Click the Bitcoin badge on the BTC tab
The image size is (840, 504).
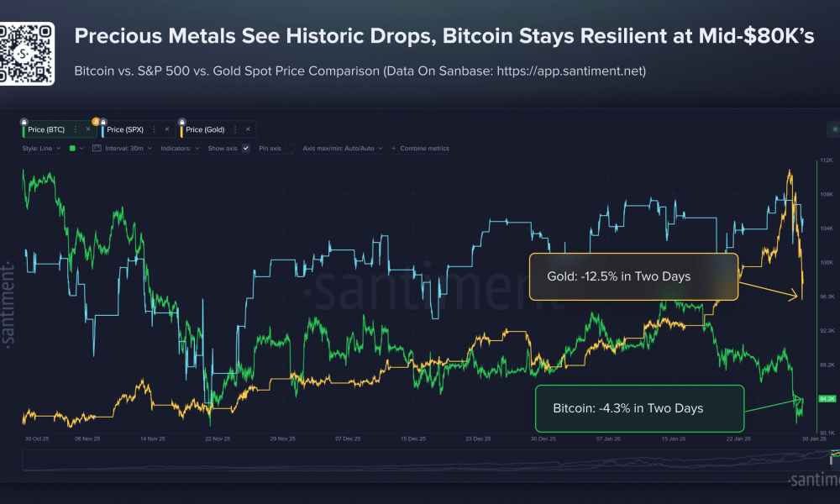click(x=95, y=121)
